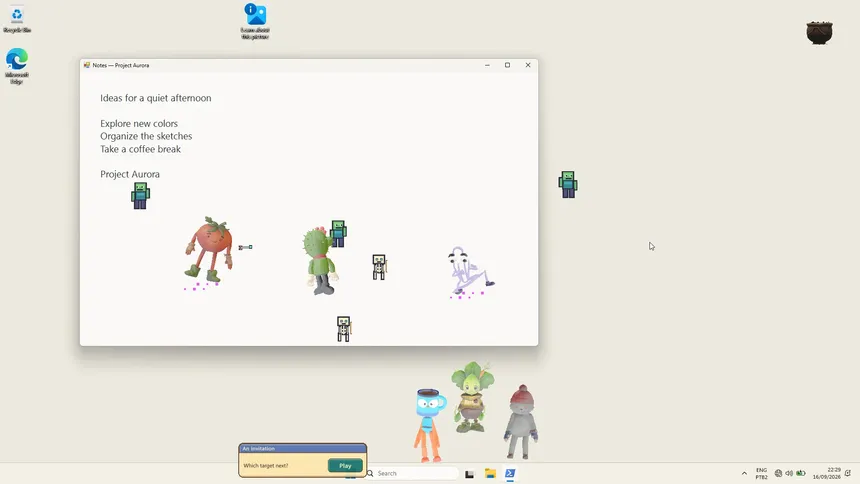
Task: Click the small arrow item next to the tomato
Action: pyautogui.click(x=245, y=247)
